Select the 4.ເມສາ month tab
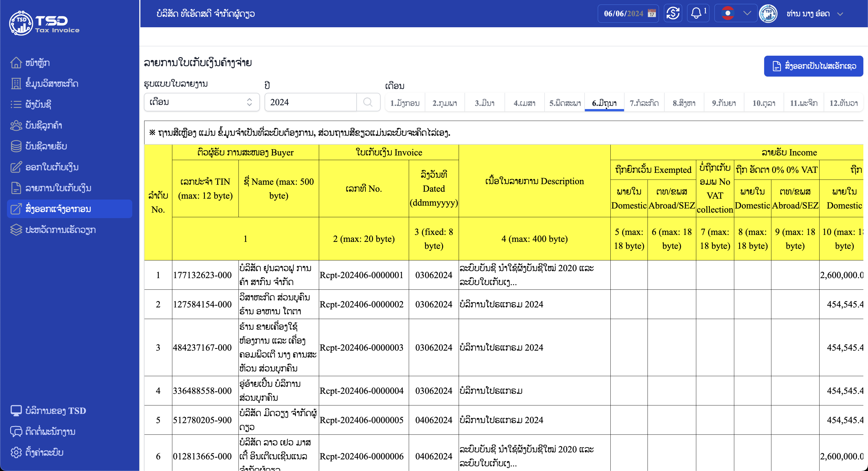 pyautogui.click(x=524, y=103)
